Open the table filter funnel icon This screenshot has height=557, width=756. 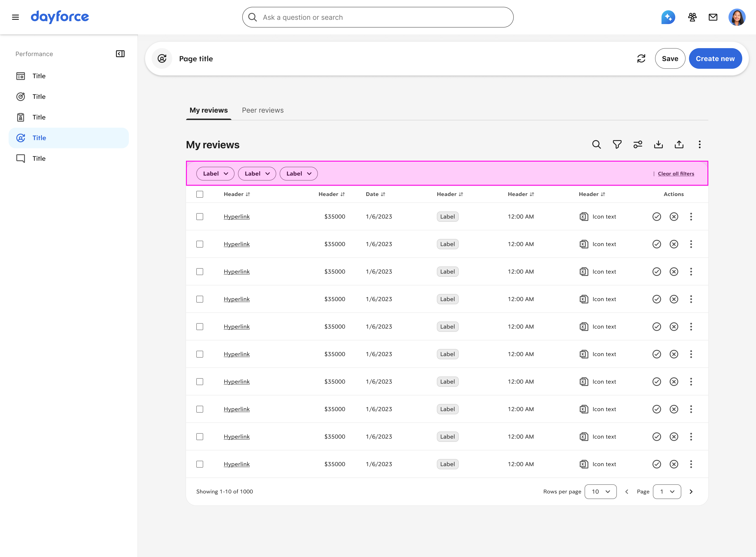[617, 145]
